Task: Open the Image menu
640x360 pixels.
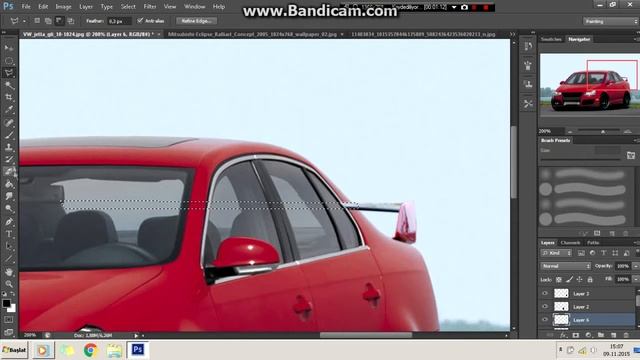Action: point(63,7)
